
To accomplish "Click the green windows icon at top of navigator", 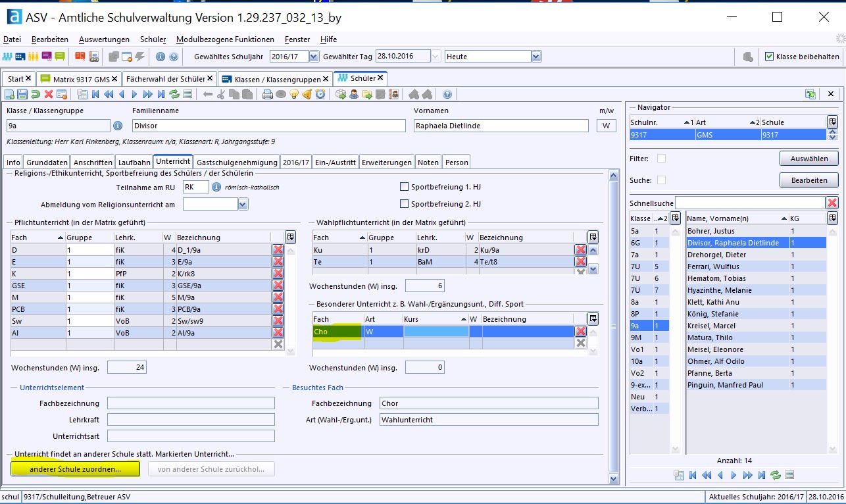I will point(810,94).
